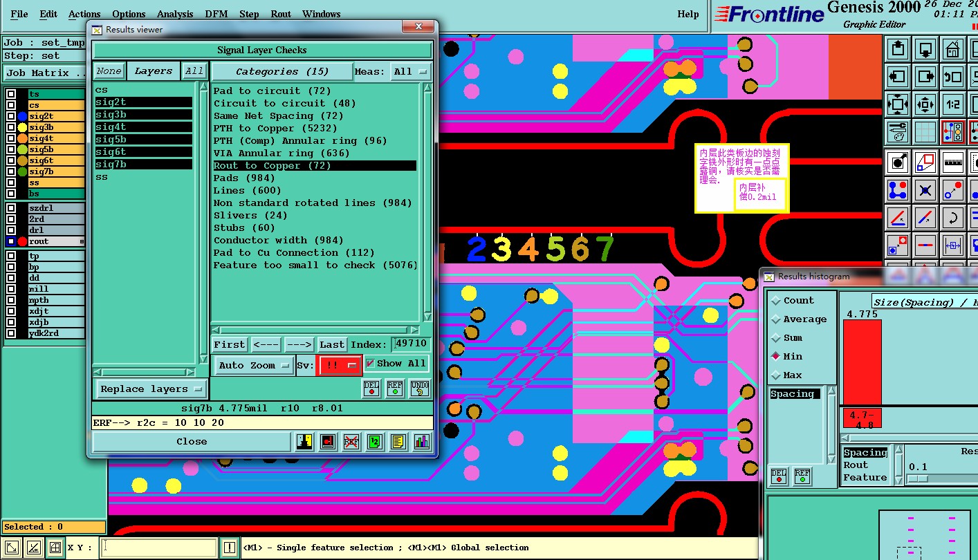
Task: Click the Index input field showing 49710
Action: pyautogui.click(x=411, y=344)
